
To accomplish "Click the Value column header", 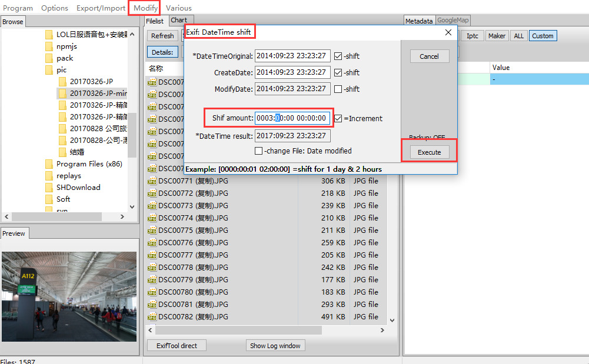I will click(x=501, y=68).
